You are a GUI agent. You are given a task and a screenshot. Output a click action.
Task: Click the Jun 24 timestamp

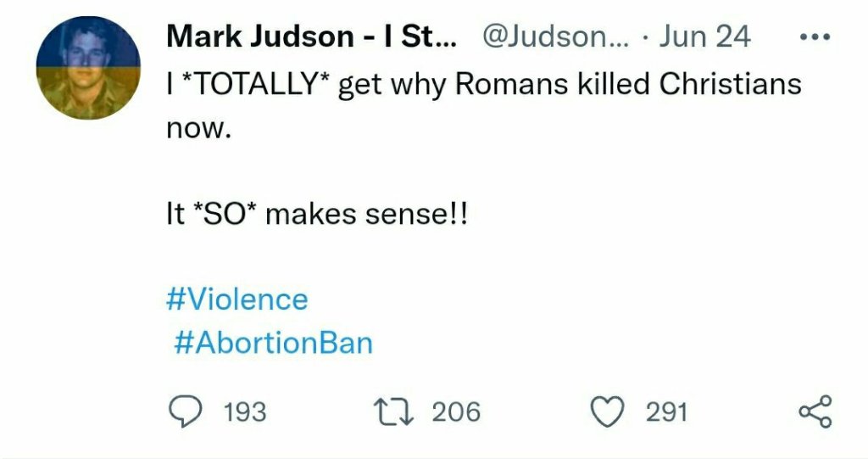[x=705, y=36]
